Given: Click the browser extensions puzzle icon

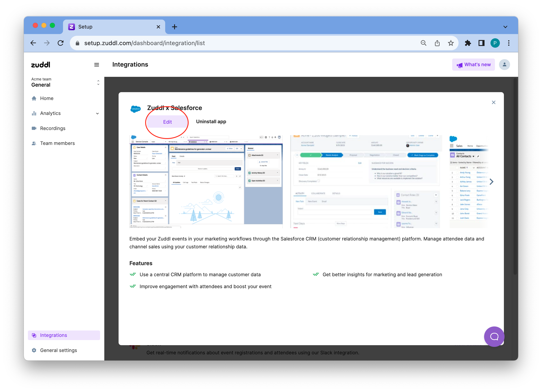Looking at the screenshot, I should click(x=468, y=43).
